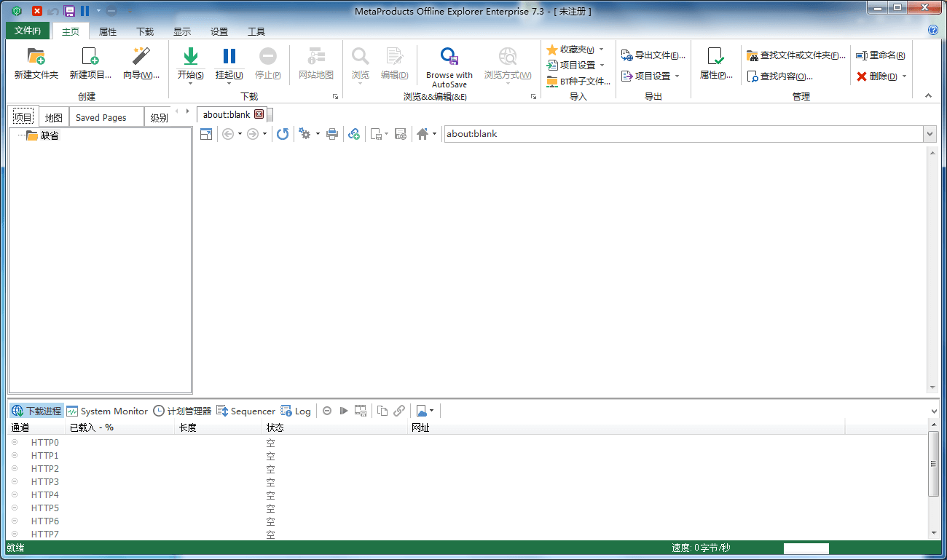Screen dimensions: 947x560
Task: Click the 状态 column header
Action: click(334, 427)
